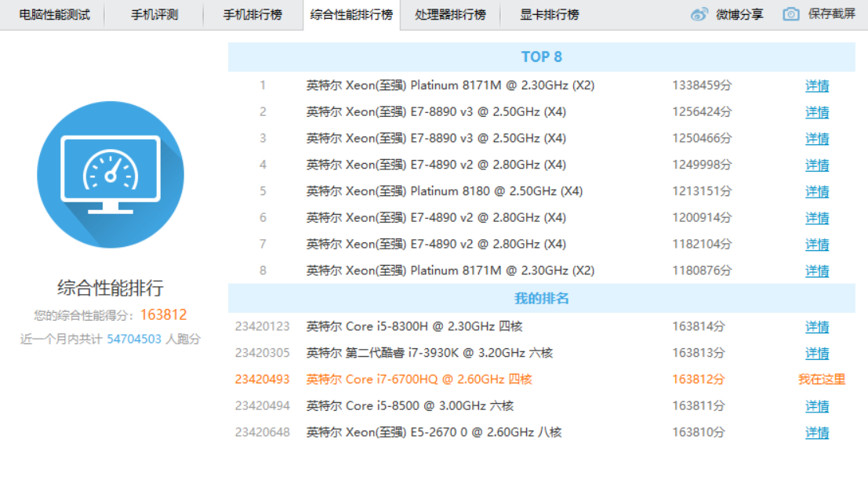This screenshot has height=483, width=868.
Task: Open 详情 for rank 6 entry
Action: click(x=817, y=218)
